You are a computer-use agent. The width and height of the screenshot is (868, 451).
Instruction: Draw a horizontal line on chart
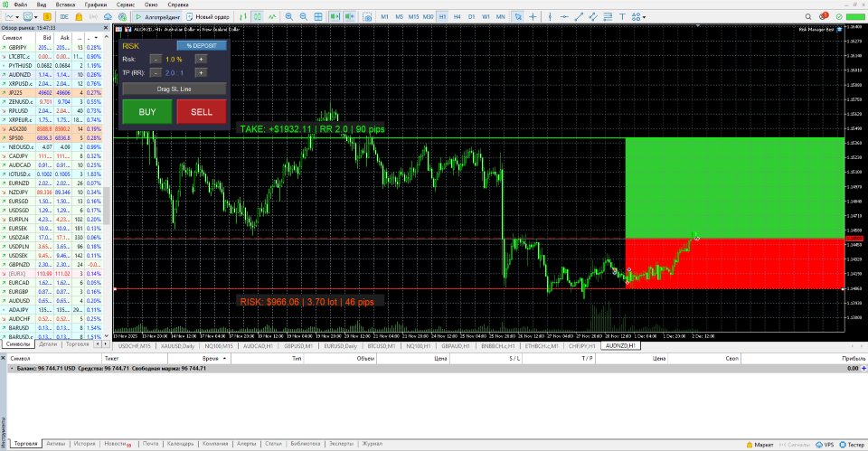pos(563,16)
